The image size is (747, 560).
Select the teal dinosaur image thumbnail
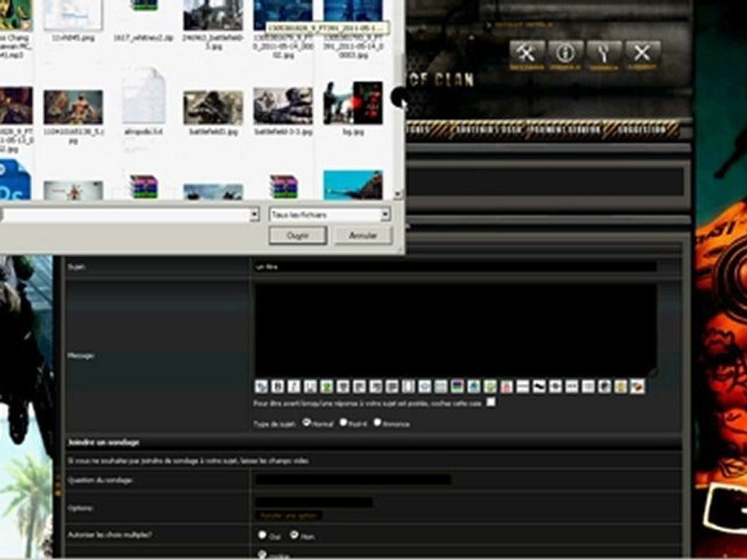click(x=353, y=185)
